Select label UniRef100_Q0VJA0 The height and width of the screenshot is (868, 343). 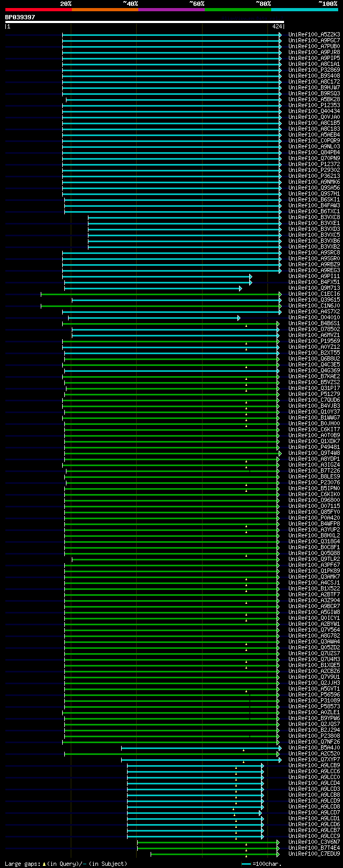tap(314, 117)
